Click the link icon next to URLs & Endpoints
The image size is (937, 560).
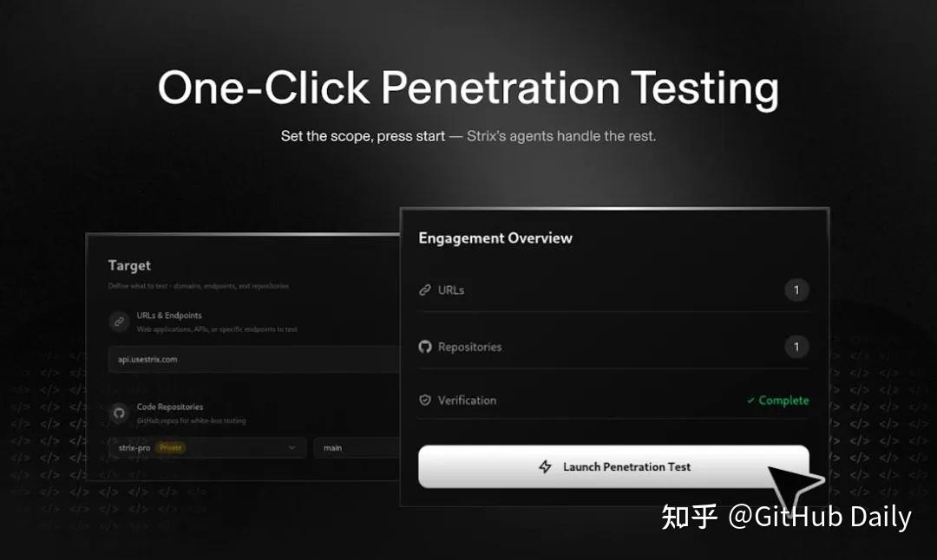pos(120,322)
